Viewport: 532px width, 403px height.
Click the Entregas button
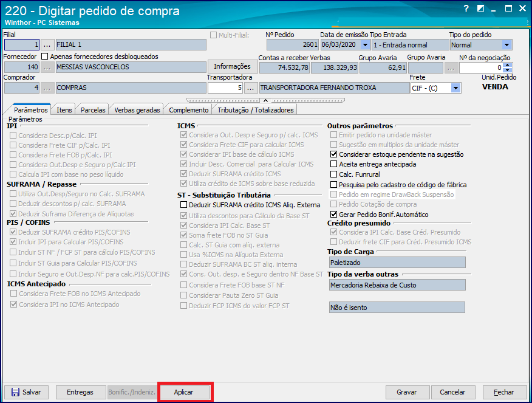(80, 392)
